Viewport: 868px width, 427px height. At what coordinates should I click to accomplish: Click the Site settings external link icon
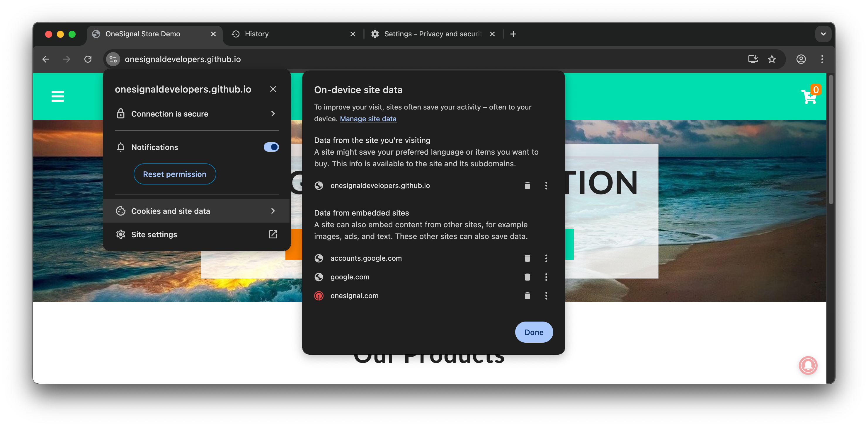pyautogui.click(x=273, y=234)
